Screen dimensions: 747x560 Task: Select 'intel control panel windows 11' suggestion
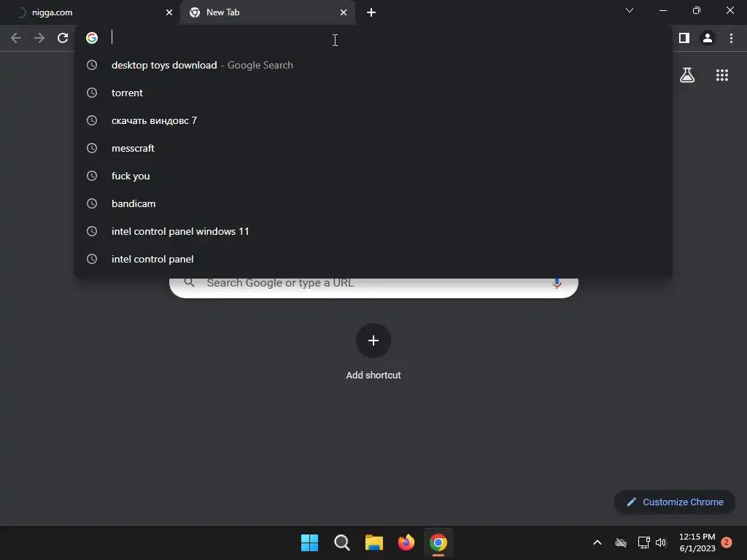click(373, 231)
